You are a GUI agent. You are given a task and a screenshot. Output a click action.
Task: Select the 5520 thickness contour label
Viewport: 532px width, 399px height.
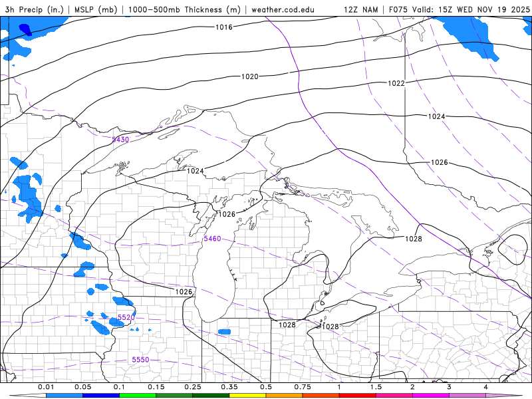point(126,317)
